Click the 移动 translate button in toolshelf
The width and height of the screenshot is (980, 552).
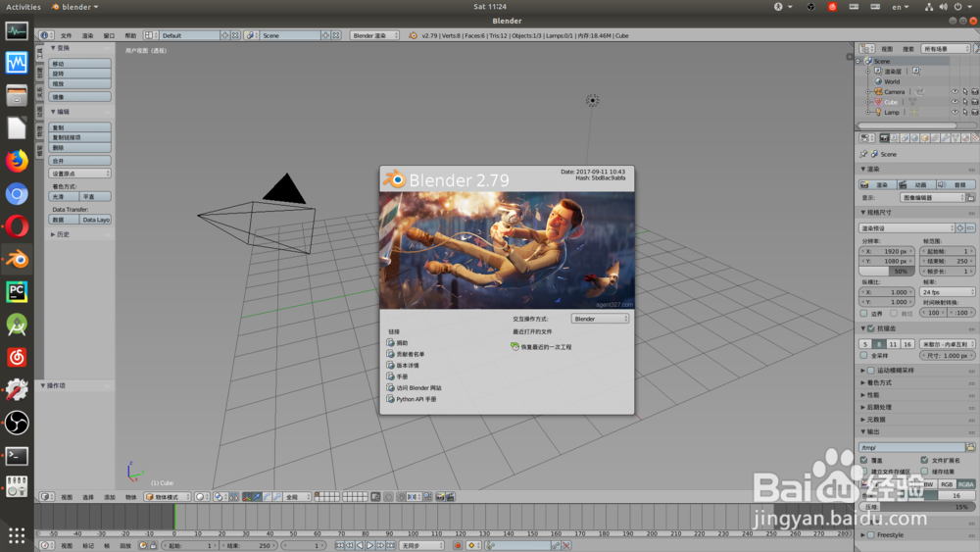(80, 64)
